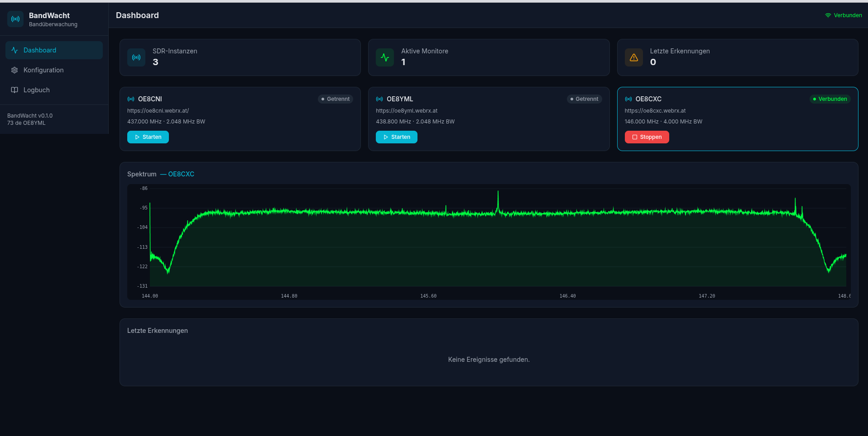The image size is (868, 436).
Task: Click the BandWacht radio logo icon
Action: (x=15, y=19)
